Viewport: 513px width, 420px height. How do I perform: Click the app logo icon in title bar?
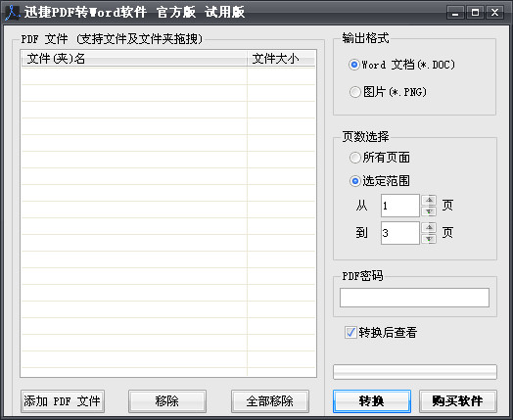pyautogui.click(x=13, y=13)
